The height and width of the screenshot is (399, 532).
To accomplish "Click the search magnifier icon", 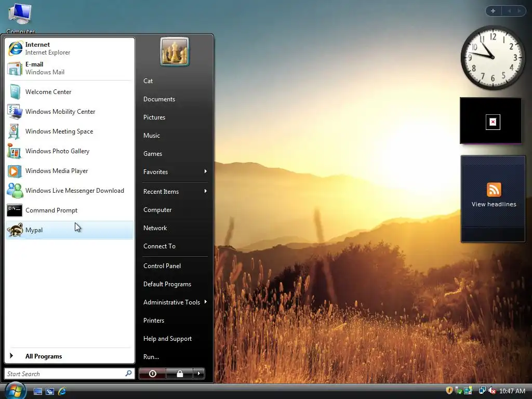I will (129, 374).
